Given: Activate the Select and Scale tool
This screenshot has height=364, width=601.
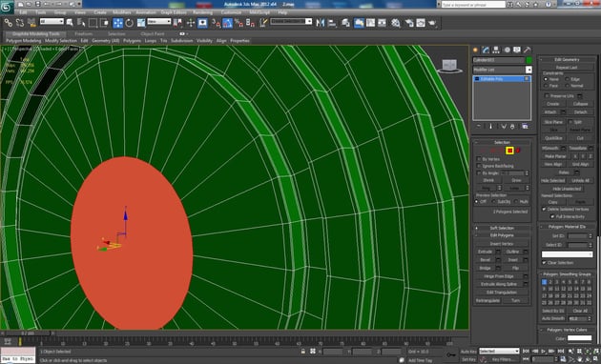Looking at the screenshot, I should point(141,23).
